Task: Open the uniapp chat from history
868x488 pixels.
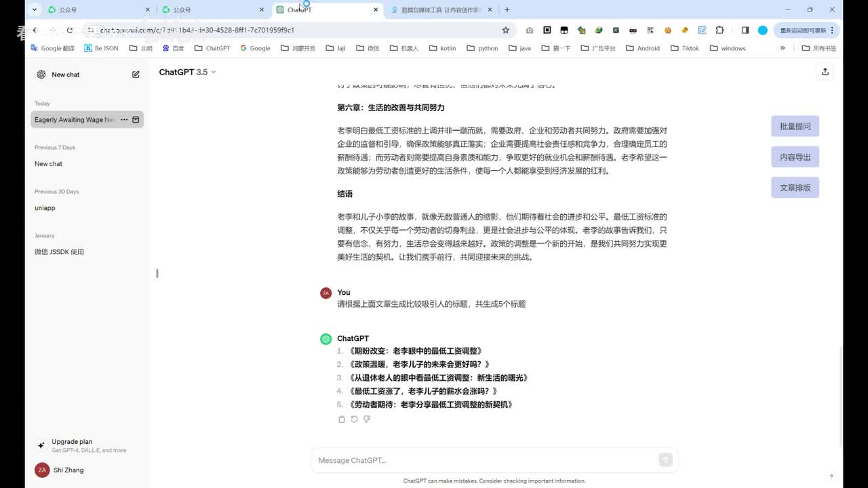Action: tap(45, 208)
